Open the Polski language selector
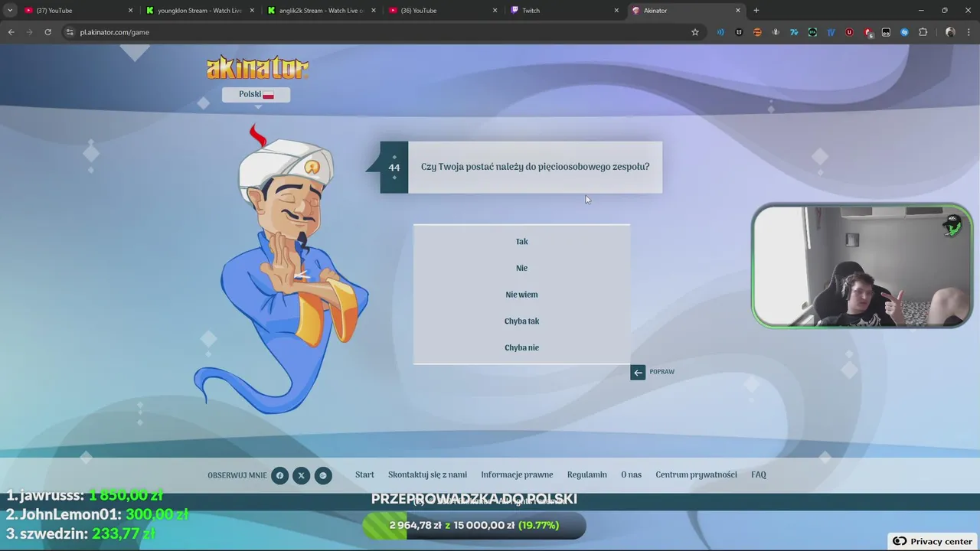980x551 pixels. click(x=256, y=95)
